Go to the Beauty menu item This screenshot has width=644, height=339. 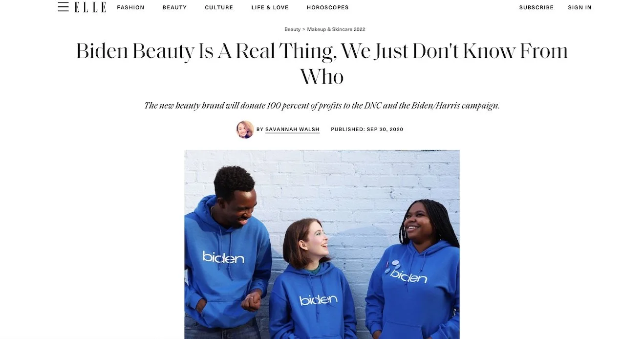click(x=174, y=7)
